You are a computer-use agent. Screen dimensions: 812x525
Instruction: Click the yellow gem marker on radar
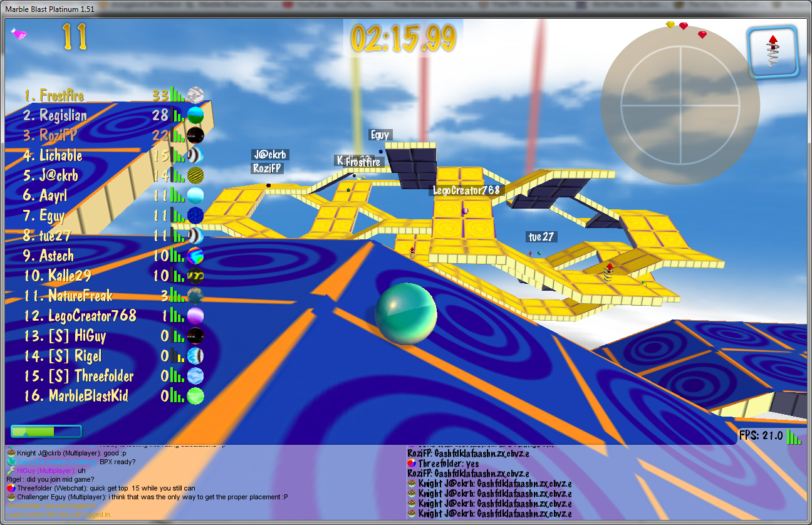[670, 25]
